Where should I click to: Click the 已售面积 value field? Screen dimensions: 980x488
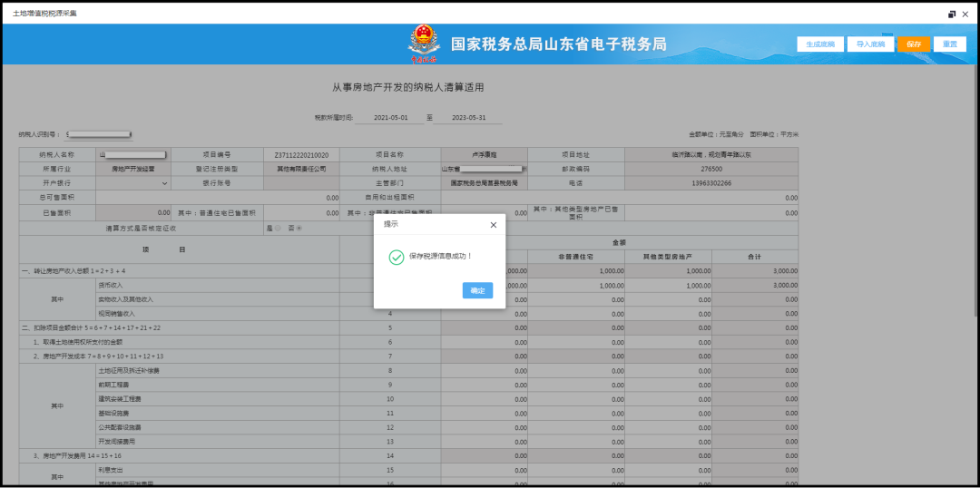pyautogui.click(x=133, y=212)
